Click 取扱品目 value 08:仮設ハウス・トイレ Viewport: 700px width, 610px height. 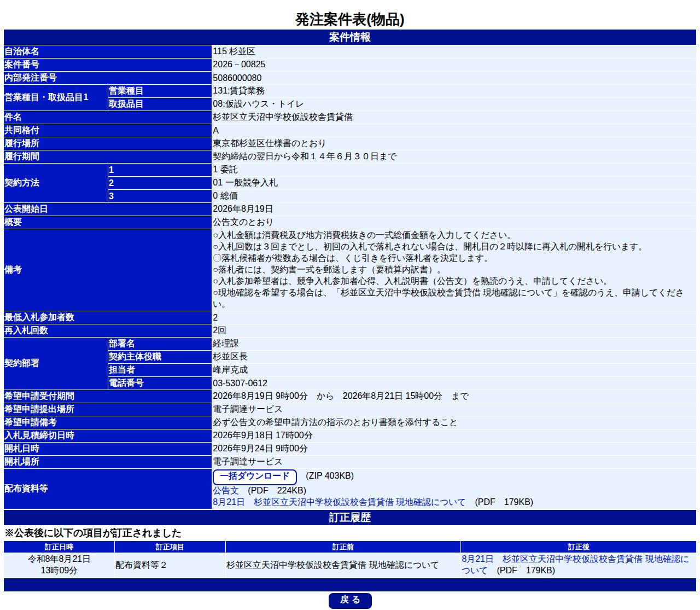click(x=258, y=104)
